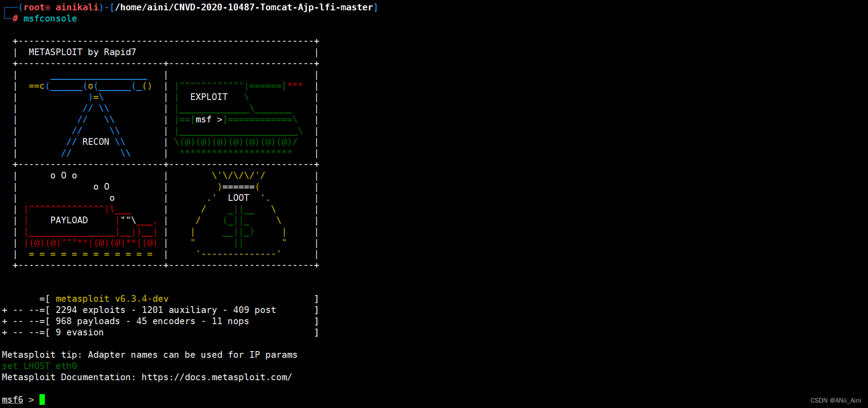This screenshot has width=868, height=408.
Task: Click the msf6 prompt label
Action: pyautogui.click(x=13, y=399)
